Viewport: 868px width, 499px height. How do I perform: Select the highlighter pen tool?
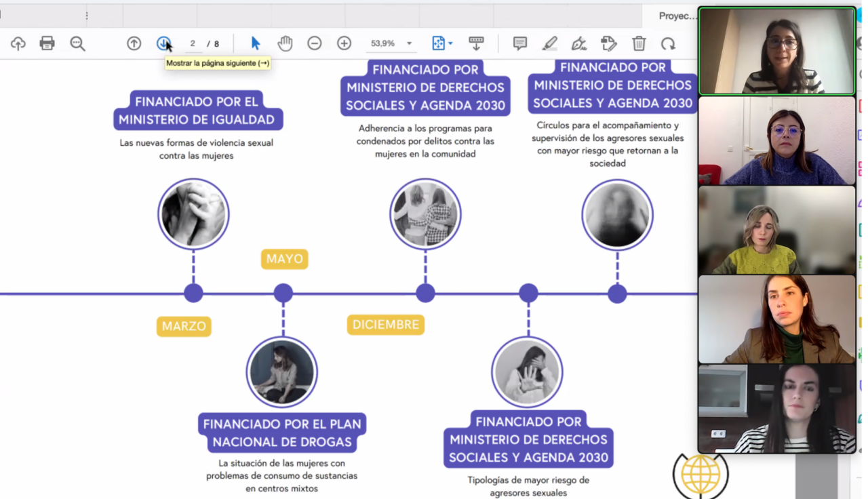tap(550, 44)
